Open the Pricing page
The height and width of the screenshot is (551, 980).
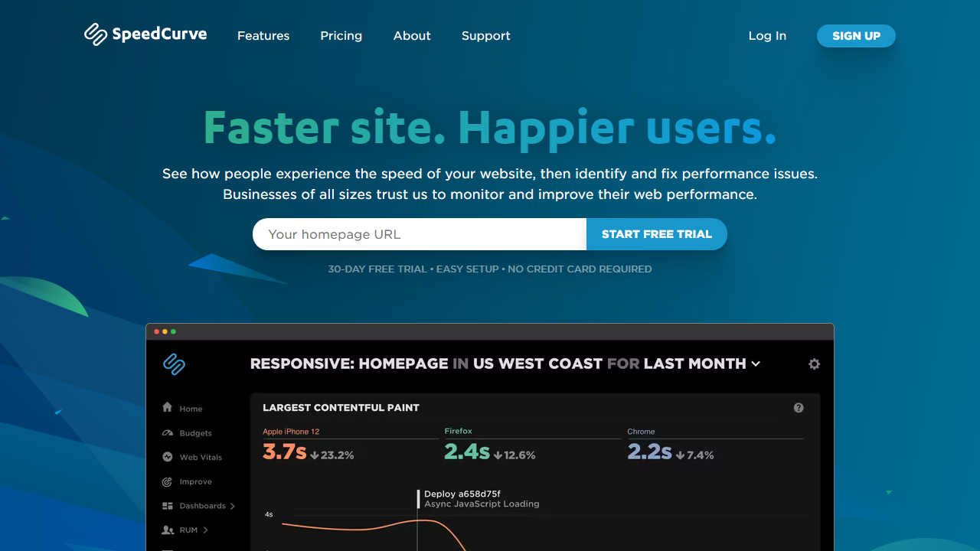[x=341, y=36]
